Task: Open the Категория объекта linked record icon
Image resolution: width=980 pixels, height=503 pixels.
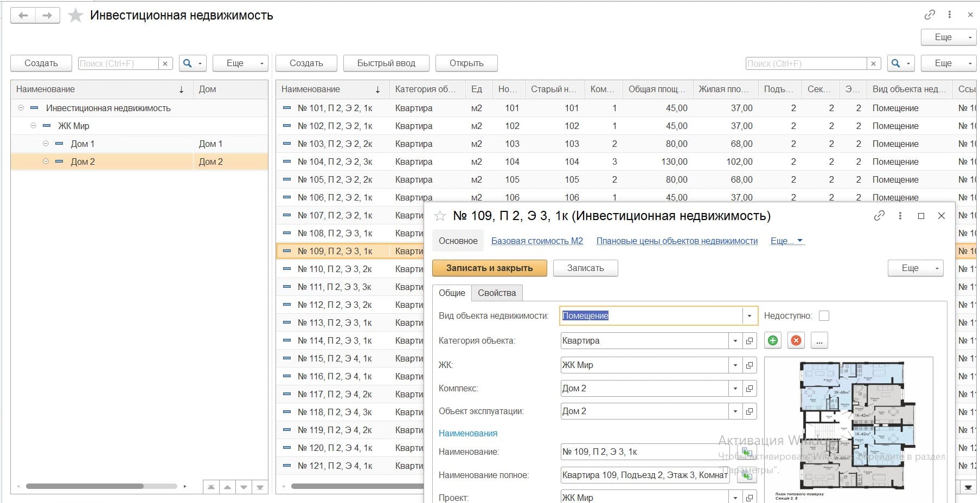Action: (750, 341)
